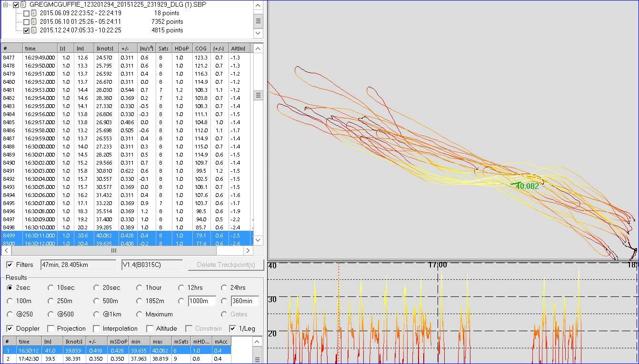
Task: Click the GREGMCGUFFIE SBP file document icon
Action: 23,5
